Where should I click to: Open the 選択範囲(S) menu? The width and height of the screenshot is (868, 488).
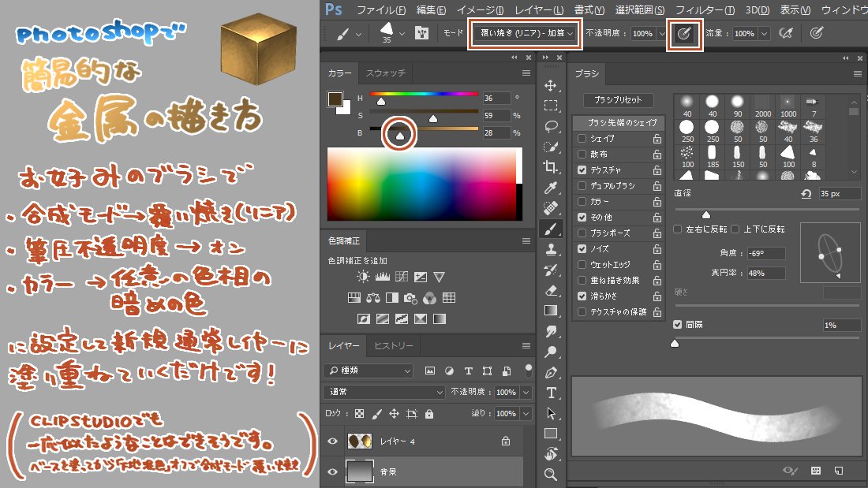click(639, 10)
